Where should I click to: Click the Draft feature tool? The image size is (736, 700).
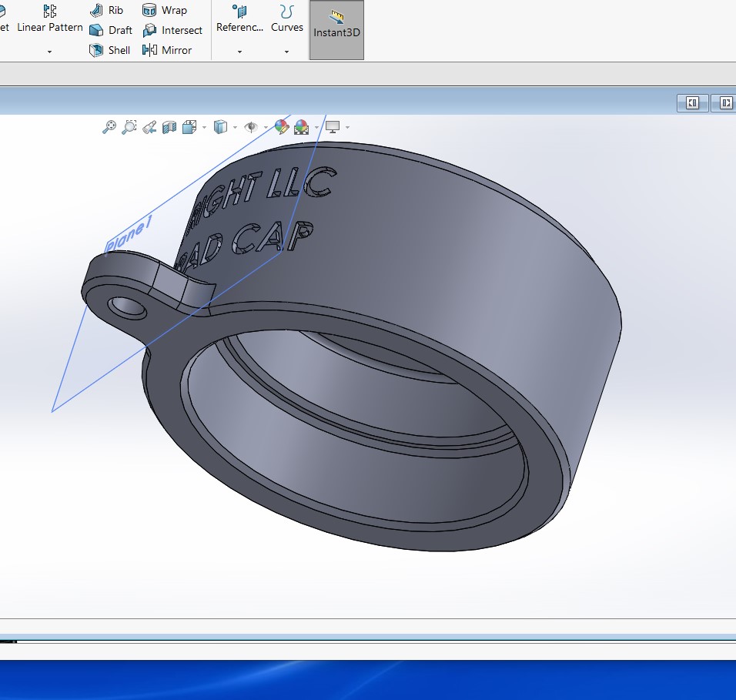pos(111,30)
